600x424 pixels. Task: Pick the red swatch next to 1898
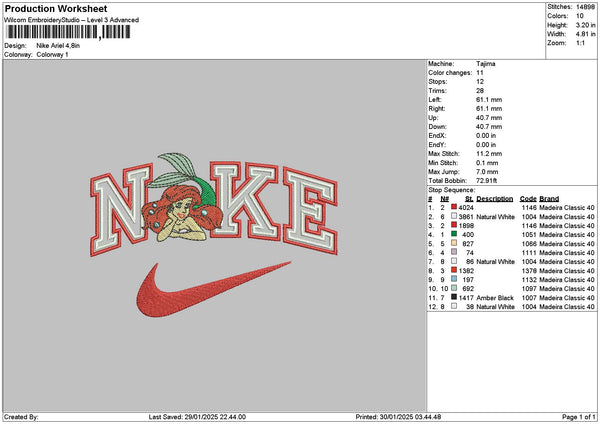click(x=454, y=225)
